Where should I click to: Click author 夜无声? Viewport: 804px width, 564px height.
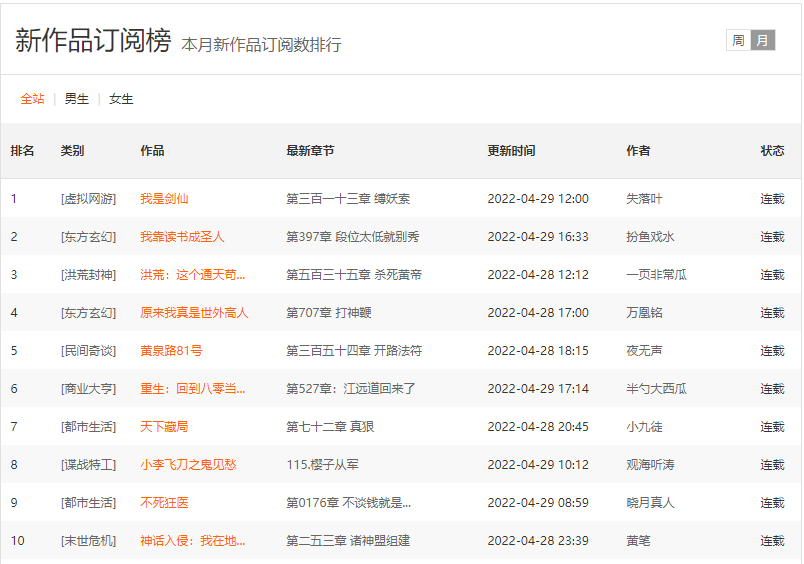click(x=644, y=350)
